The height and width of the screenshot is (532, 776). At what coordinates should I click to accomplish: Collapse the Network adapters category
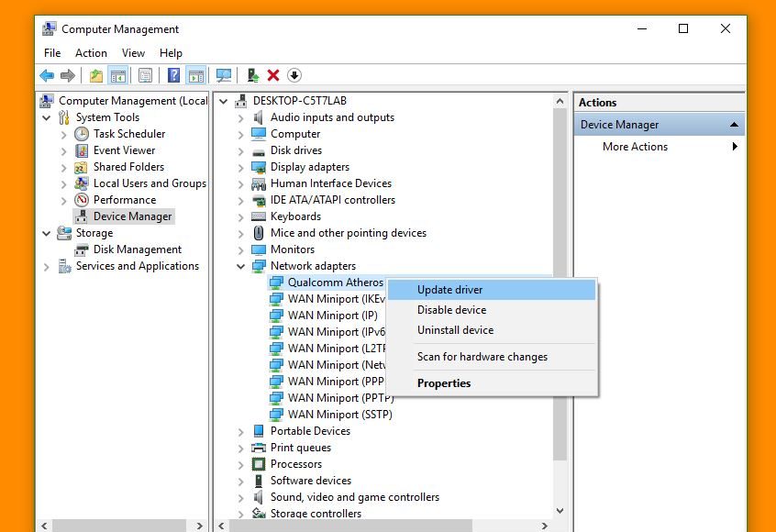tap(241, 266)
